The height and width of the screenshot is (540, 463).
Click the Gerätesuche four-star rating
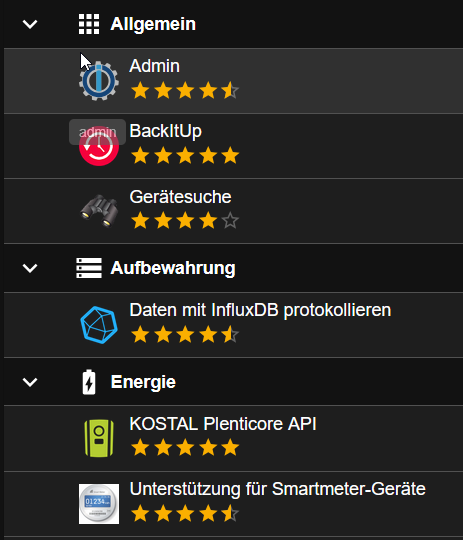tap(185, 220)
